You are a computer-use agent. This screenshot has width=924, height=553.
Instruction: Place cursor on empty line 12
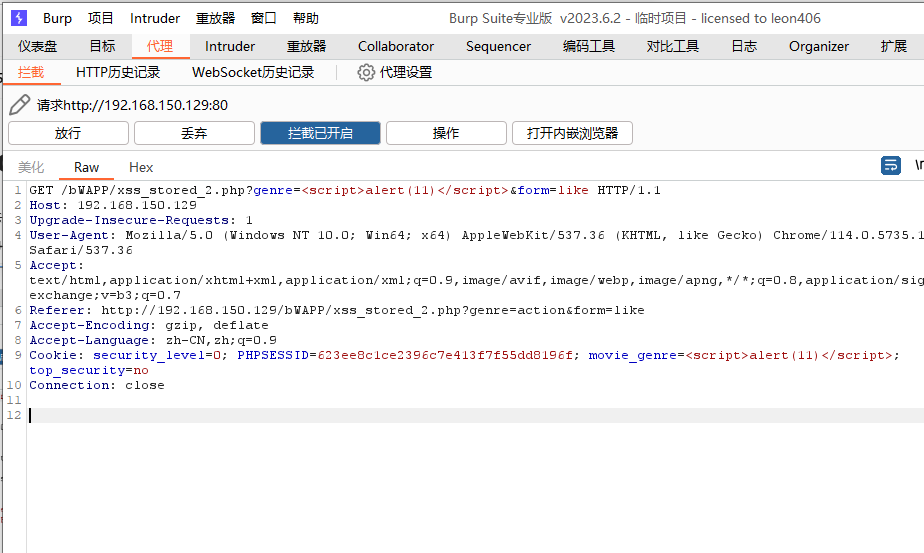click(x=475, y=415)
